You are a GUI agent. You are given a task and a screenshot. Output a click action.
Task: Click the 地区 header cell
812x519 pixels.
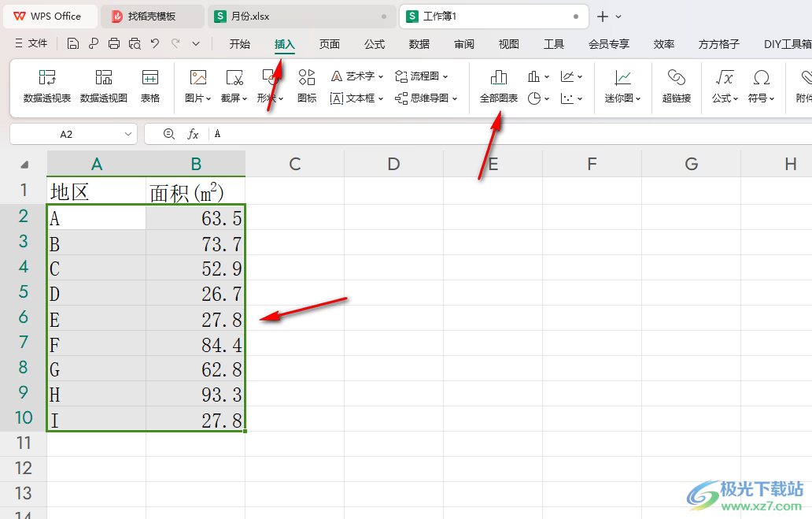(96, 191)
